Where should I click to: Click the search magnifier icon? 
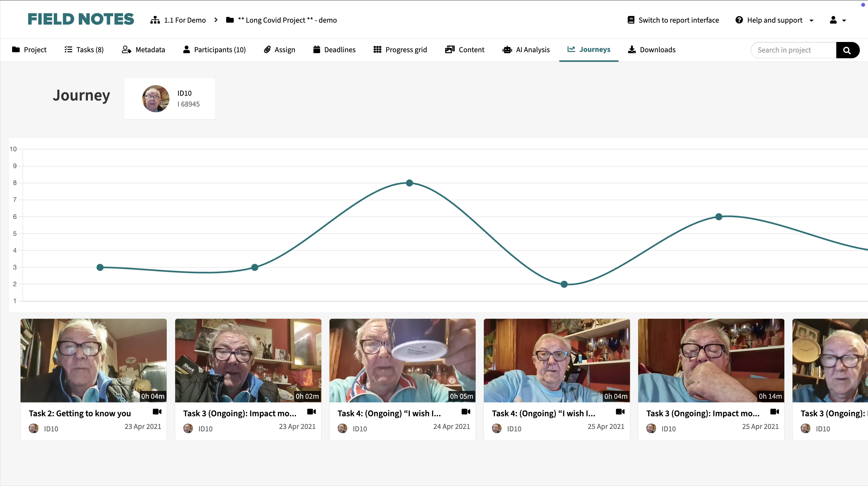pyautogui.click(x=848, y=50)
